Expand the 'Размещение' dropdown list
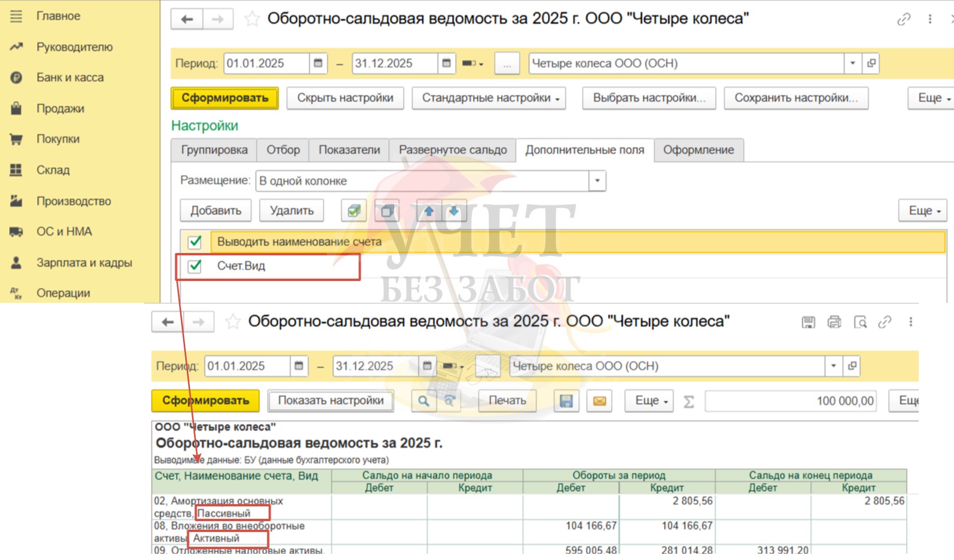 coord(597,180)
